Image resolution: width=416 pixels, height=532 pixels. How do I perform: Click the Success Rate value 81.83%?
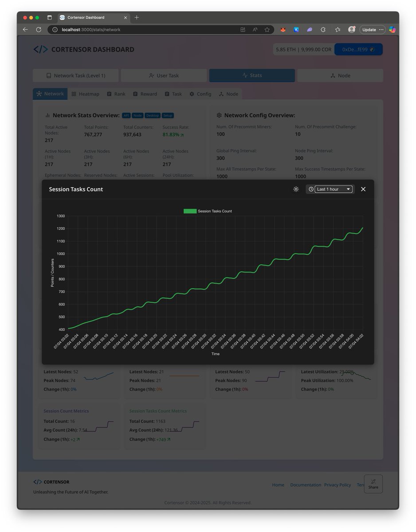[171, 135]
